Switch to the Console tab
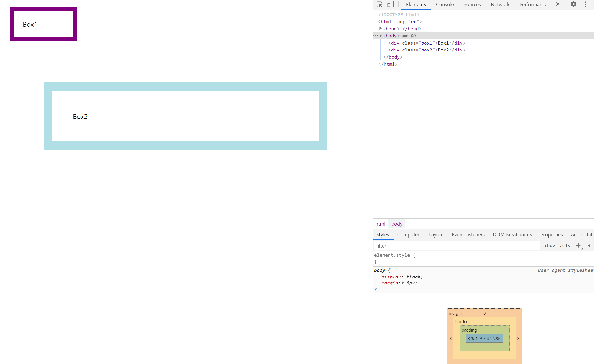594x364 pixels. coord(445,4)
